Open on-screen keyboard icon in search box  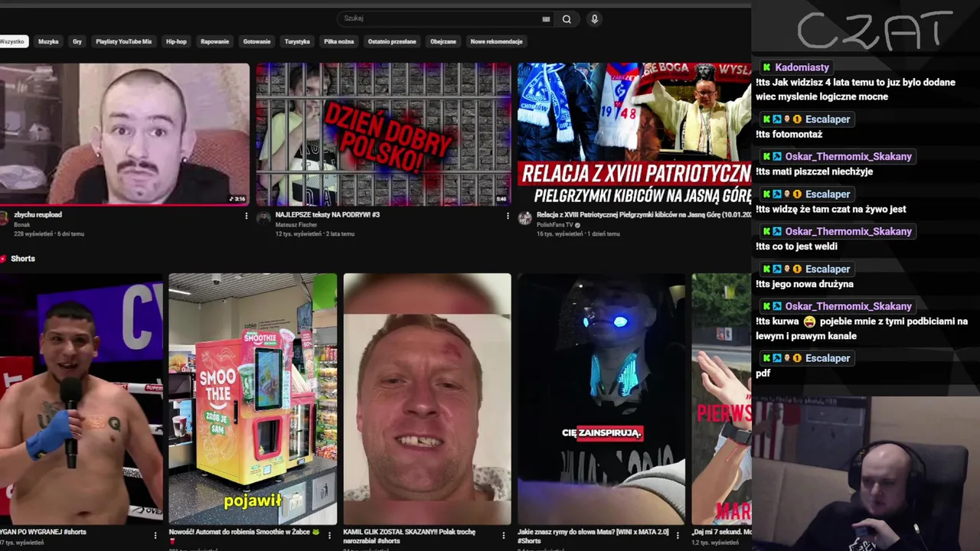tap(546, 19)
